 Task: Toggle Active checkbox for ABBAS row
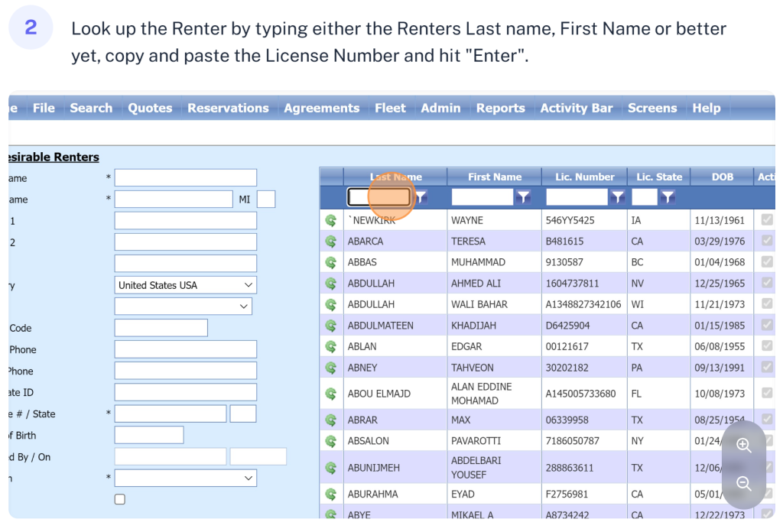point(767,262)
